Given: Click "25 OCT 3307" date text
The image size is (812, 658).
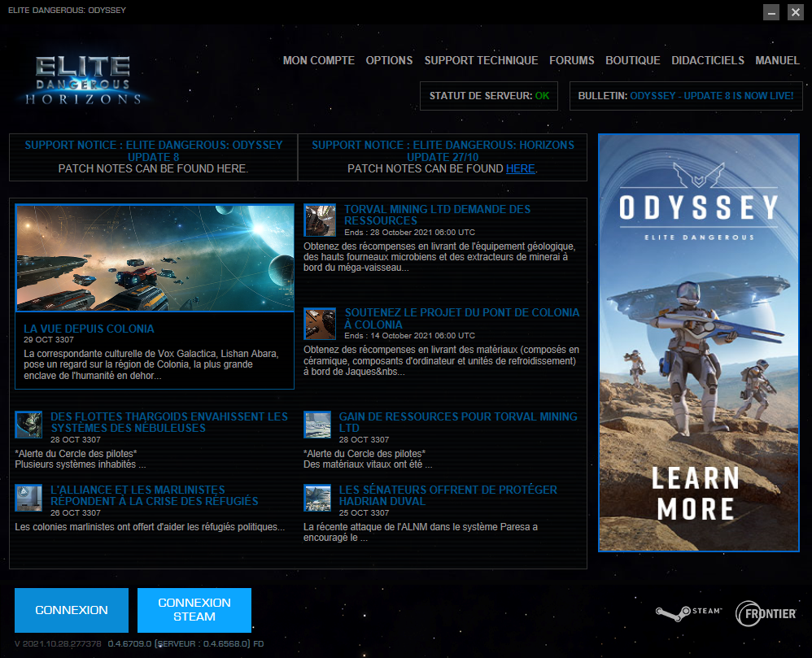Looking at the screenshot, I should pyautogui.click(x=364, y=512).
